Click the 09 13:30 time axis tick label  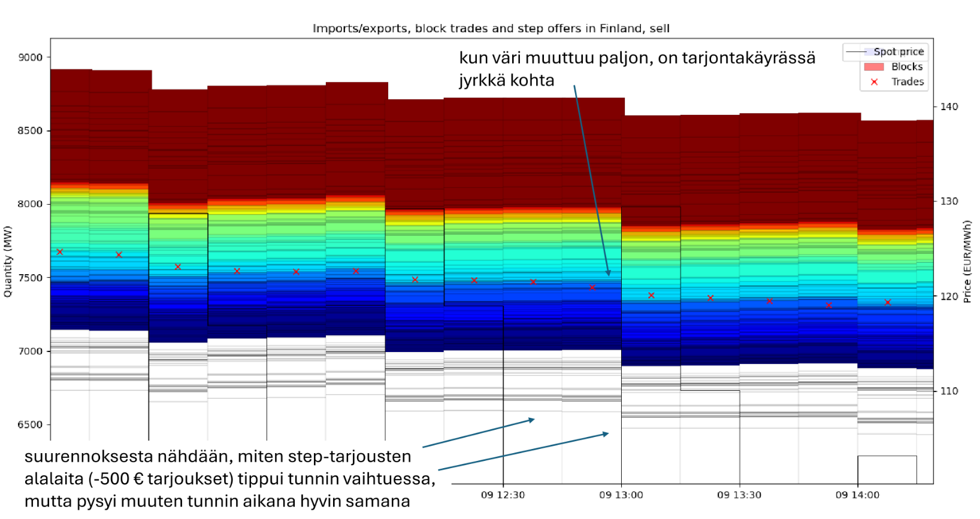(739, 495)
